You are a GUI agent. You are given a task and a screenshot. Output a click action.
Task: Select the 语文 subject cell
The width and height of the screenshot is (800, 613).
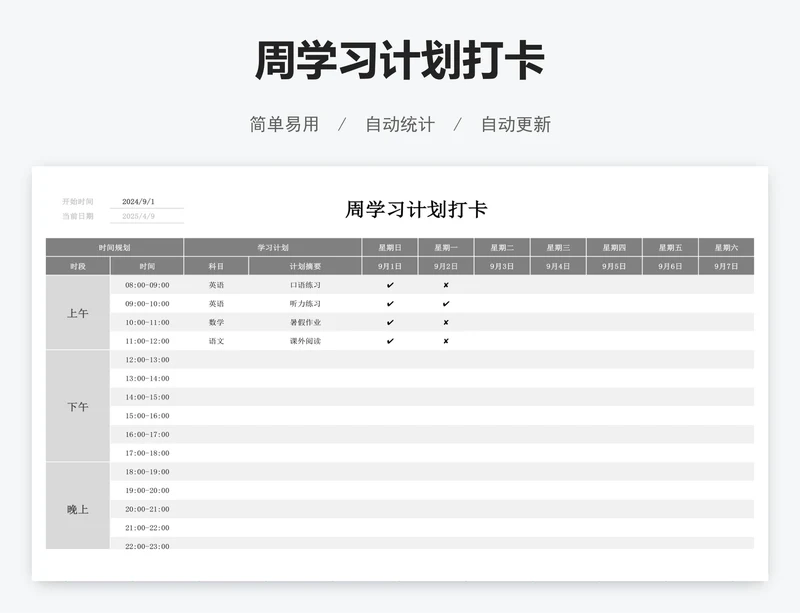[216, 341]
